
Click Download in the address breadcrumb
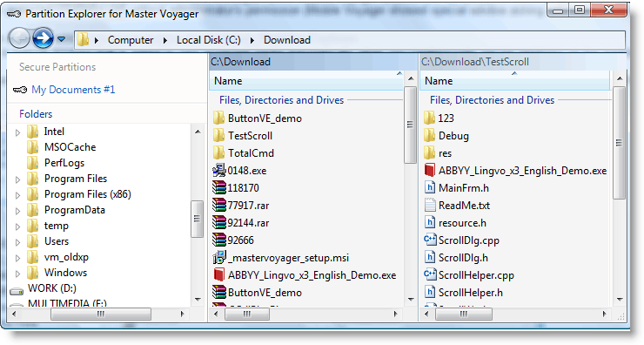click(286, 40)
